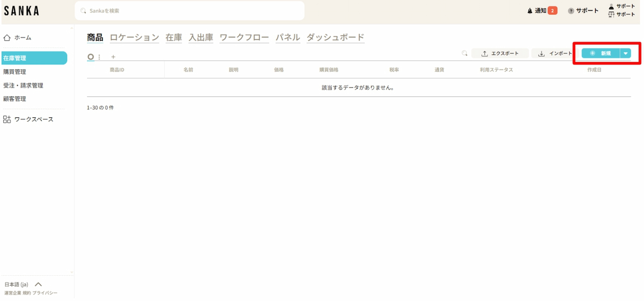Image resolution: width=644 pixels, height=301 pixels.
Task: Open the SANKA logo home link
Action: click(21, 10)
